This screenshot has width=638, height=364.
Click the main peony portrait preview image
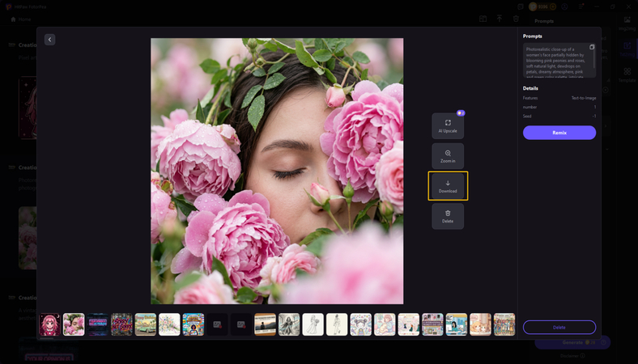point(277,171)
